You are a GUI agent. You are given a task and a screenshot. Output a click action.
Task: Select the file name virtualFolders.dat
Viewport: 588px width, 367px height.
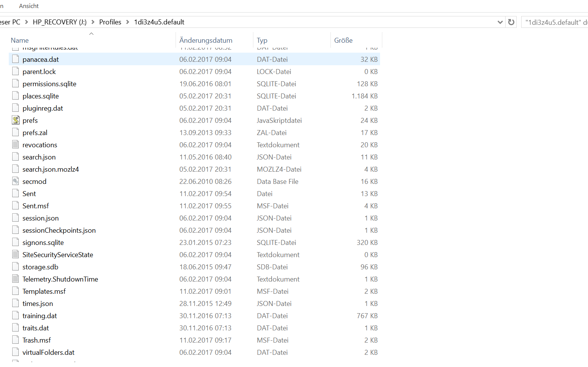(x=48, y=353)
